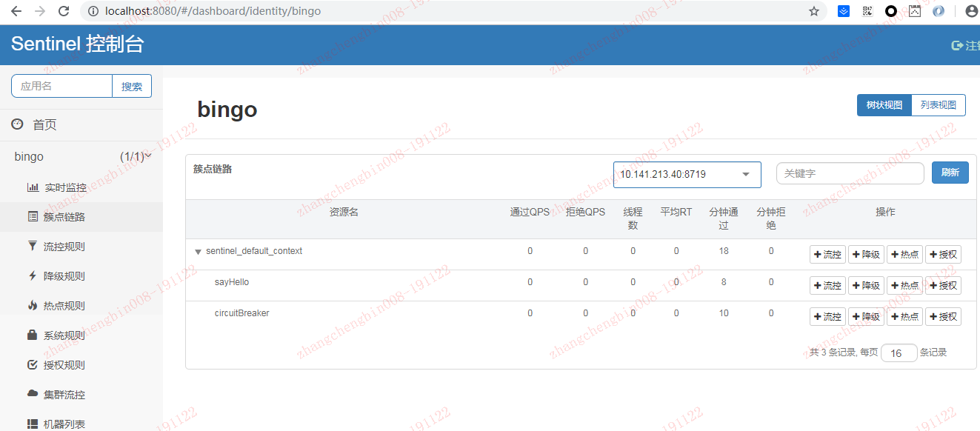Click the 平均RT column header
This screenshot has width=980, height=431.
point(676,213)
